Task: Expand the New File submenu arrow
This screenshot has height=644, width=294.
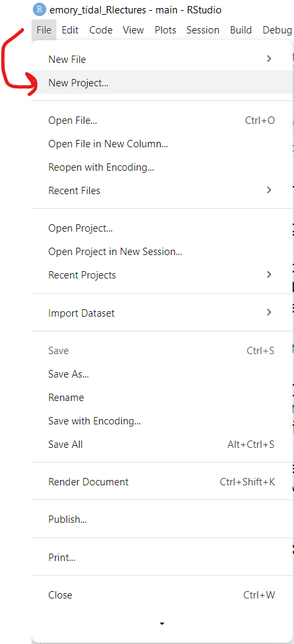Action: (x=269, y=59)
